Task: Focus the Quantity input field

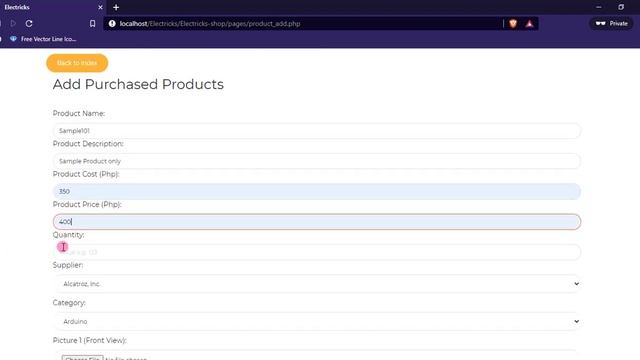Action: click(x=317, y=252)
